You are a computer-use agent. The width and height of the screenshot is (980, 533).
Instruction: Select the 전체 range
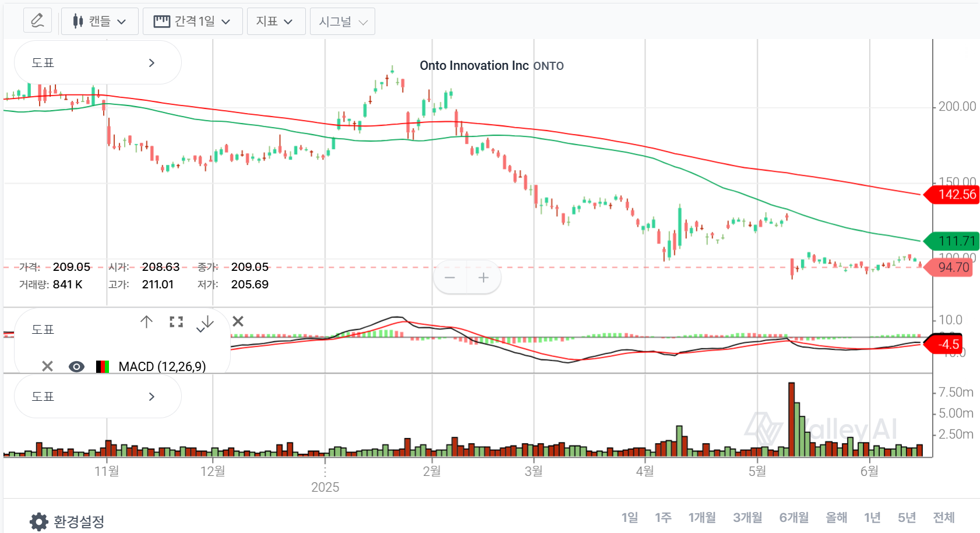point(944,517)
